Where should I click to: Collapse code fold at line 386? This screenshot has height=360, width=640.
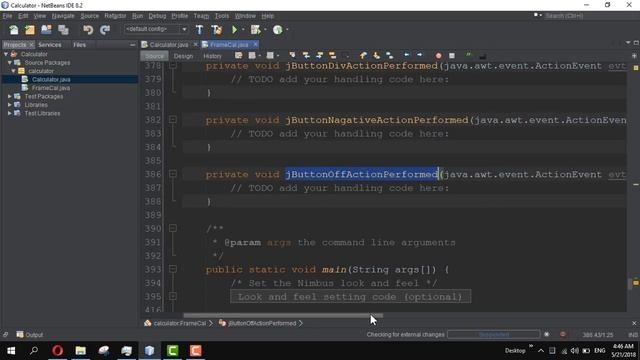(x=173, y=174)
